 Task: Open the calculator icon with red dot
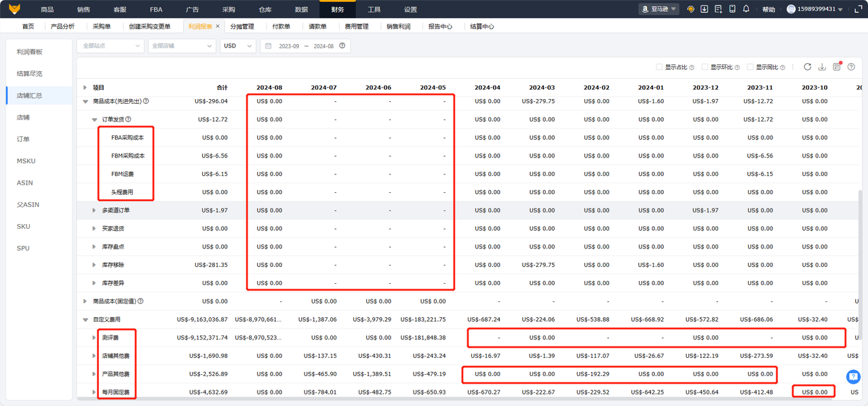[837, 67]
